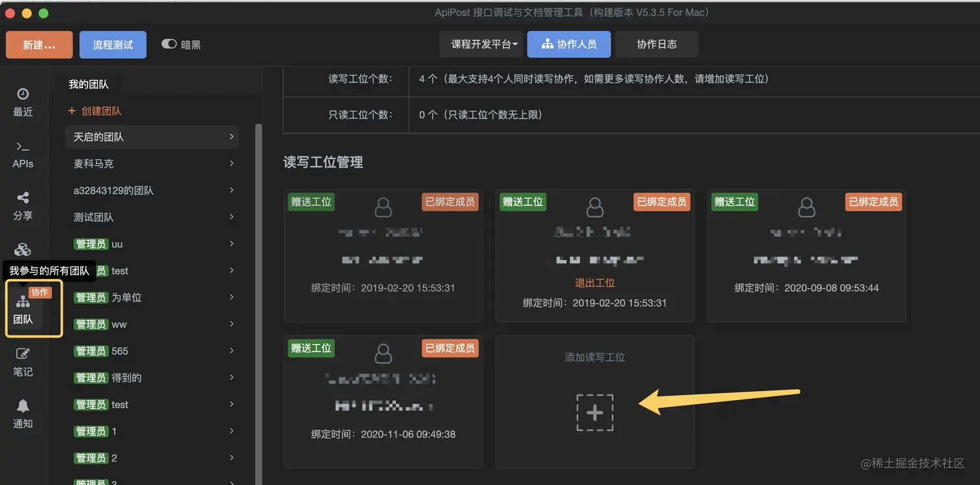980x485 pixels.
Task: Open the 分享 share sidebar icon
Action: click(23, 206)
